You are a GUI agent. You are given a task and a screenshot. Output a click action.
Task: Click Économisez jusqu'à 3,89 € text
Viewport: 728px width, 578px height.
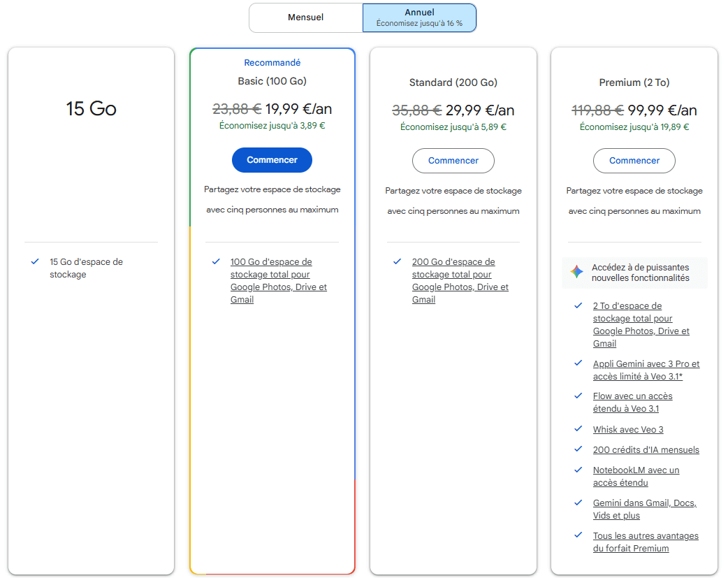click(272, 125)
